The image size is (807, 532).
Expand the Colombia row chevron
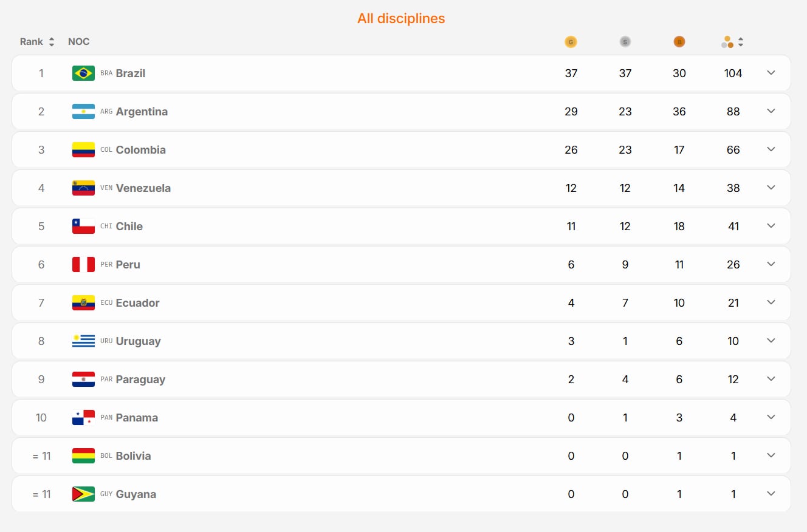point(771,149)
